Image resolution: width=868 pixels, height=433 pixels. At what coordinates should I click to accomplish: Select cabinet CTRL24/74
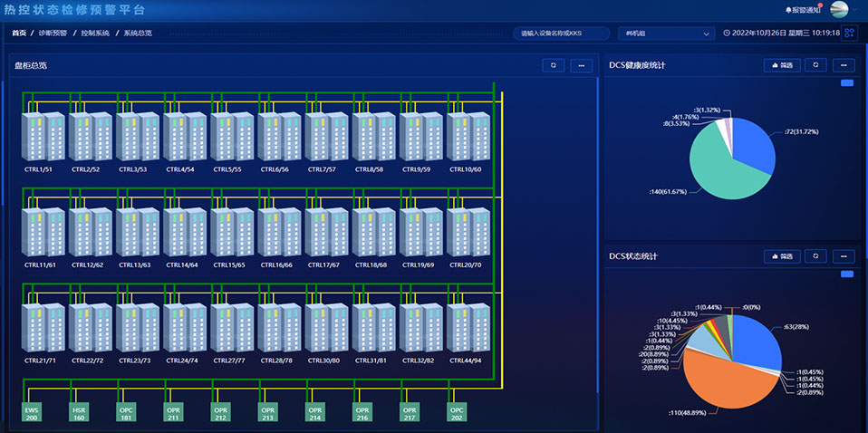[x=184, y=328]
